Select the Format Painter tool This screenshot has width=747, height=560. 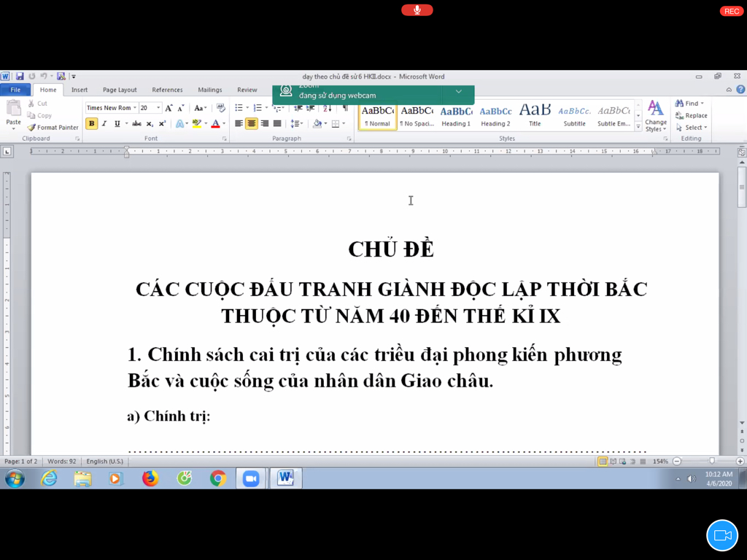point(53,127)
